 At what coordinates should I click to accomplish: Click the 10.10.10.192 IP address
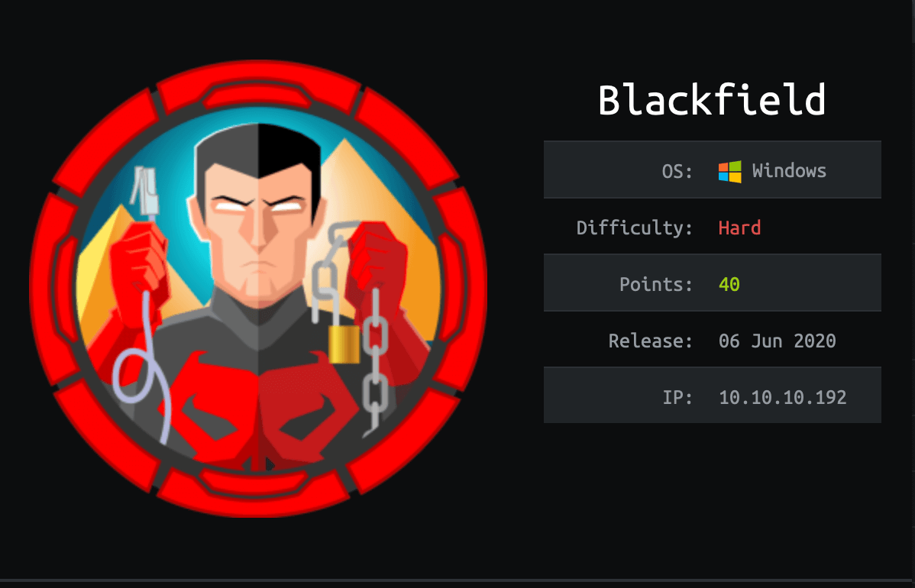coord(783,397)
